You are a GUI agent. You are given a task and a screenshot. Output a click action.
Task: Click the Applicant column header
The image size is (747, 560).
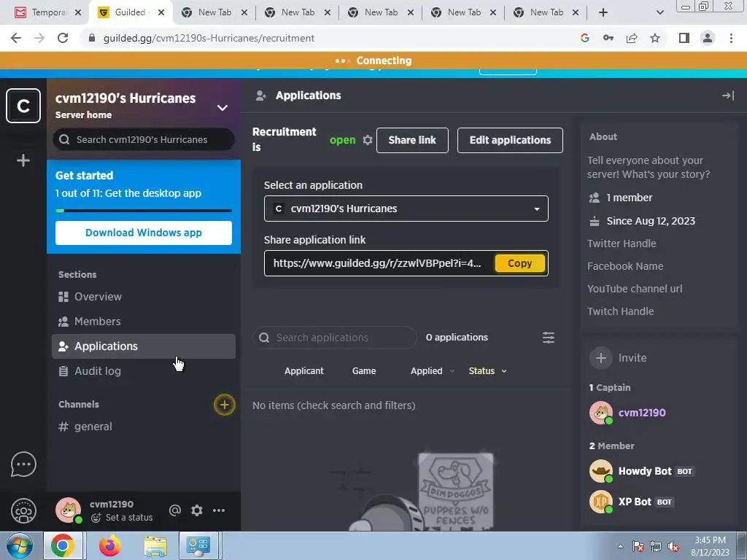click(304, 371)
